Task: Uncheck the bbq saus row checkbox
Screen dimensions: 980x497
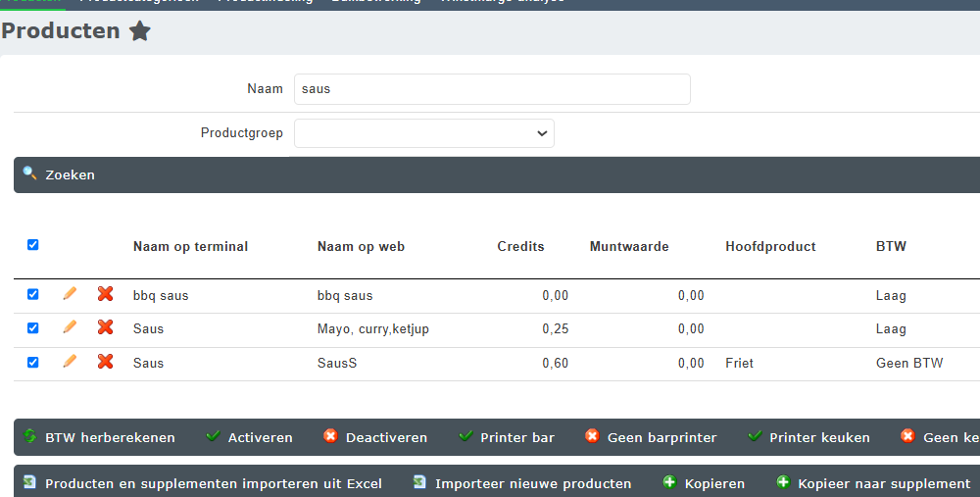Action: pyautogui.click(x=33, y=294)
